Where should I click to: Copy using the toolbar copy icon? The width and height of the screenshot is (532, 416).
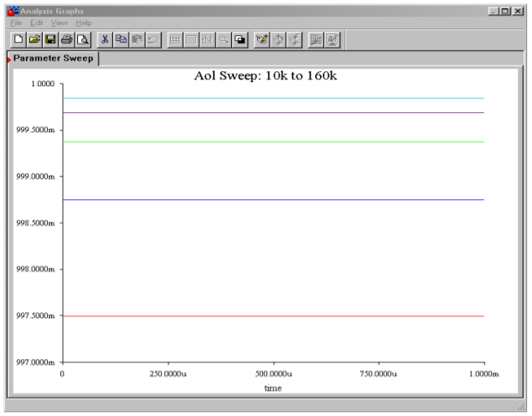tap(120, 39)
